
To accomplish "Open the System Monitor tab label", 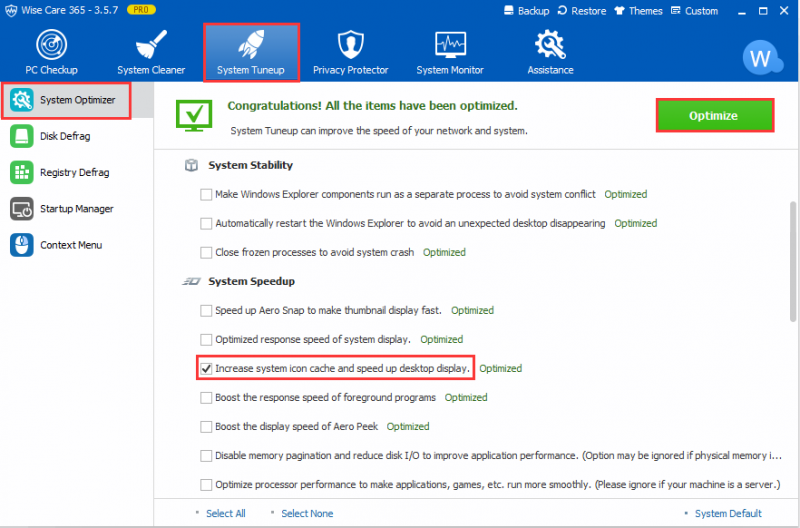I will (450, 70).
